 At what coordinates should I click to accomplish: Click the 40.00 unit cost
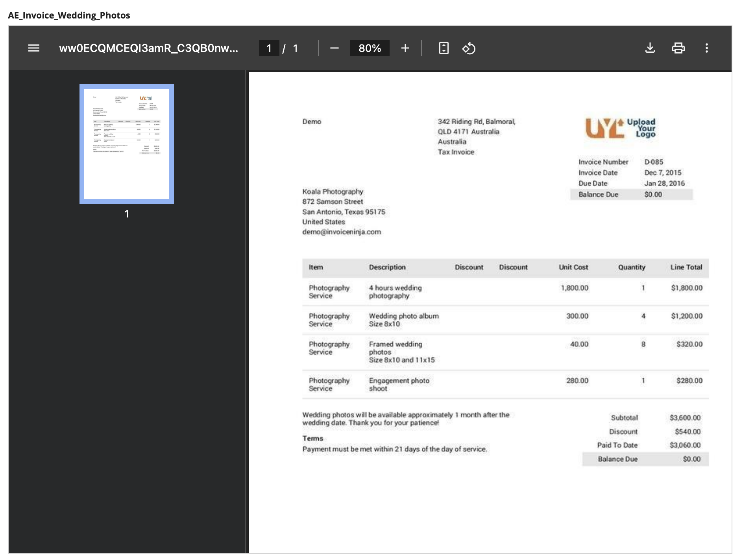(x=579, y=344)
